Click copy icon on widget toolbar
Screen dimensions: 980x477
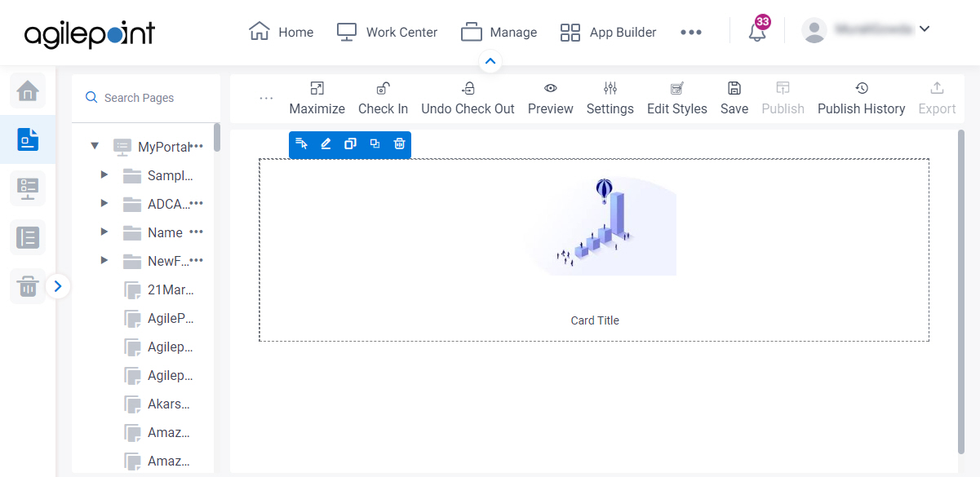[350, 144]
